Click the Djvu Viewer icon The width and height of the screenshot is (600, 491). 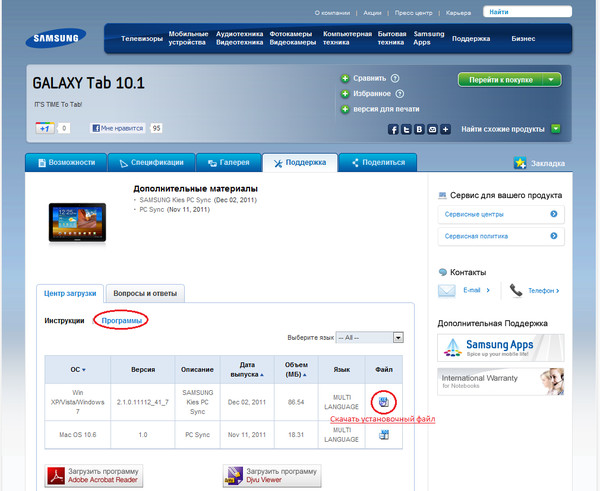(x=234, y=476)
